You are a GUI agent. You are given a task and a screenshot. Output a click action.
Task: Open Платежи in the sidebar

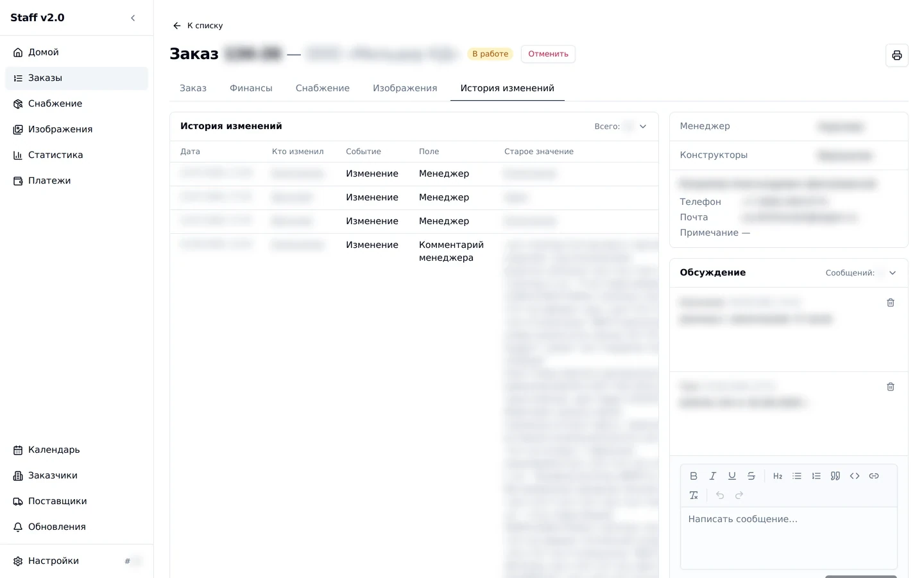click(x=76, y=181)
